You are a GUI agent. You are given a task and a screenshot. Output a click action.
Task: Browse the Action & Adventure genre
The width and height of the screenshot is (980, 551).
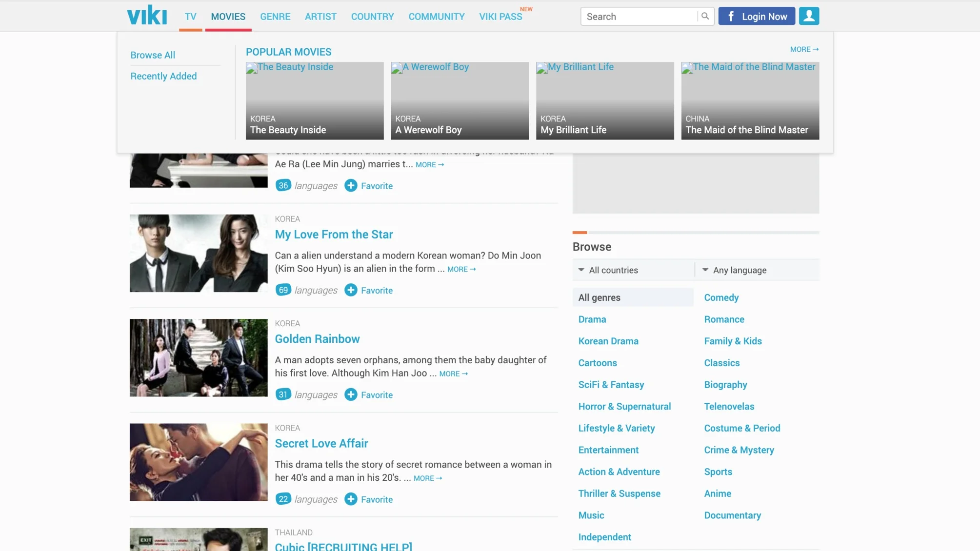pyautogui.click(x=619, y=472)
